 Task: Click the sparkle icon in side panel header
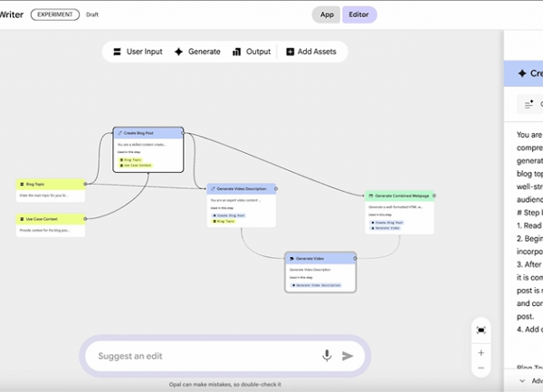tap(522, 73)
